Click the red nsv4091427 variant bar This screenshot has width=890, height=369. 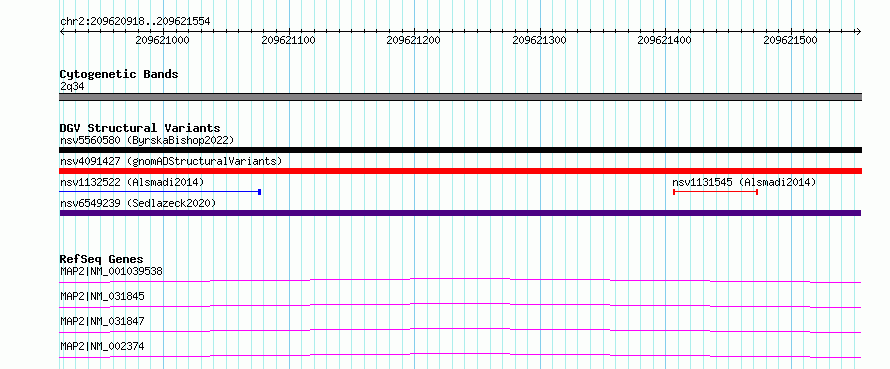(x=460, y=171)
